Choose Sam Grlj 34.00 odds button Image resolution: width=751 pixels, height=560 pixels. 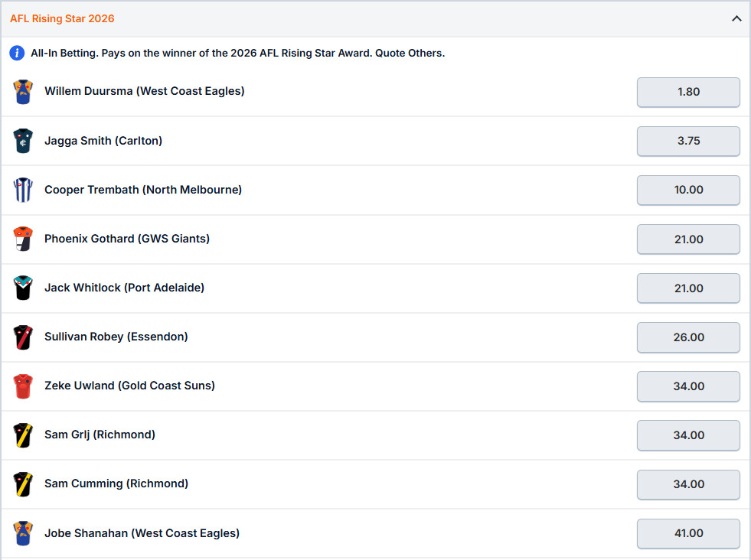[x=688, y=435]
